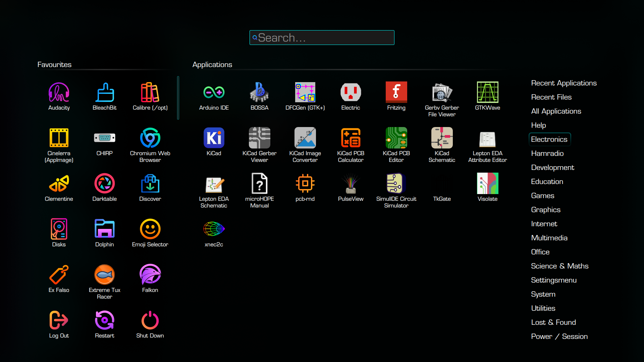
Task: Open the All Applications category
Action: coord(556,111)
